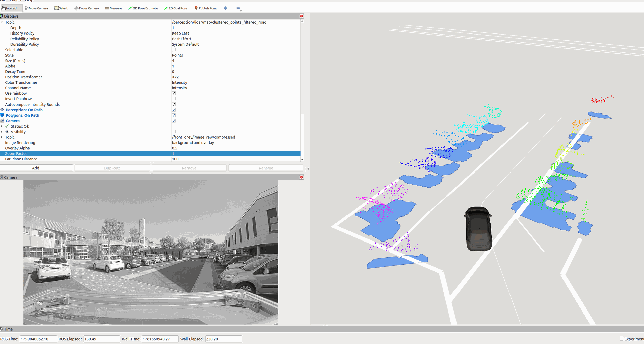Screen dimensions: 644x344
Task: Click the Add display button
Action: click(36, 168)
